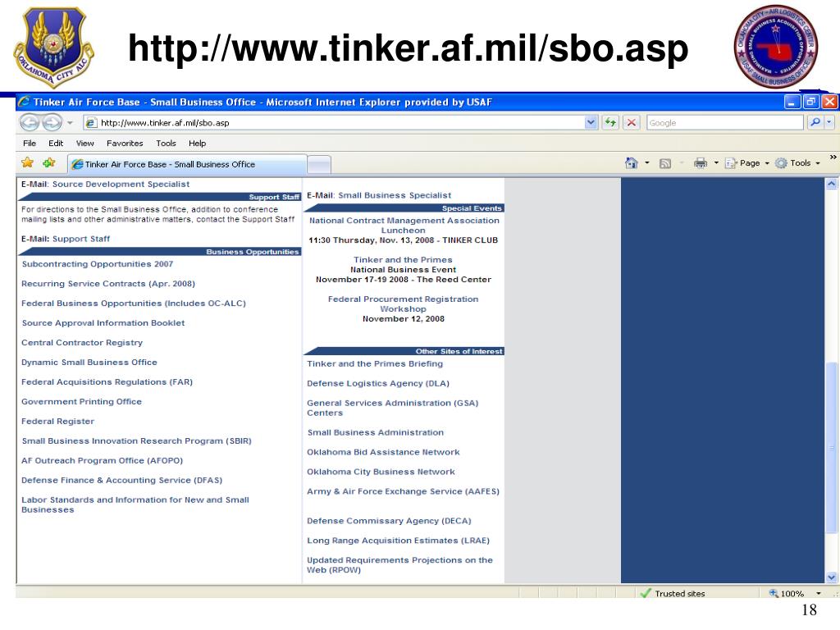
Task: Click the search magnifier button
Action: tap(815, 122)
